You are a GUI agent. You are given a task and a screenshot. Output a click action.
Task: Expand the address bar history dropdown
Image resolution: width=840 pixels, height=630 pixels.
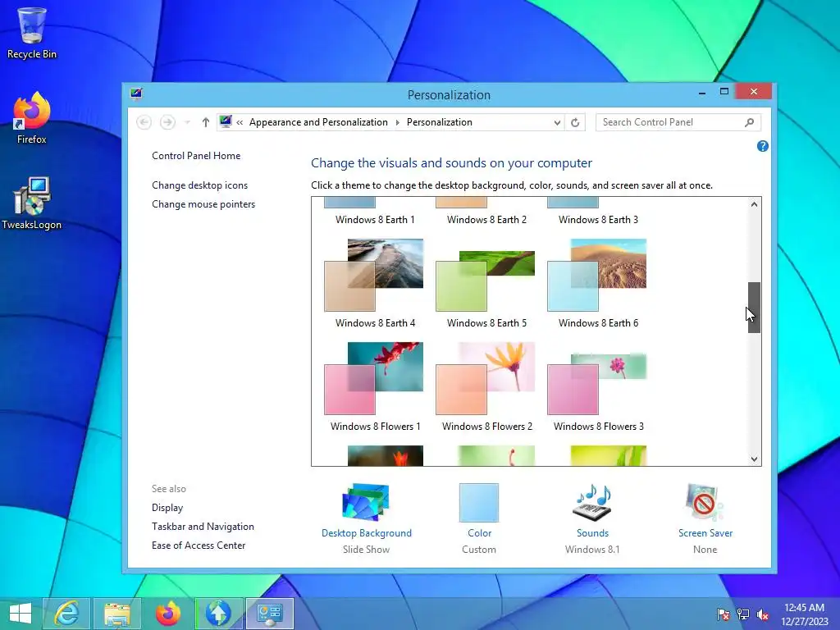pos(557,123)
